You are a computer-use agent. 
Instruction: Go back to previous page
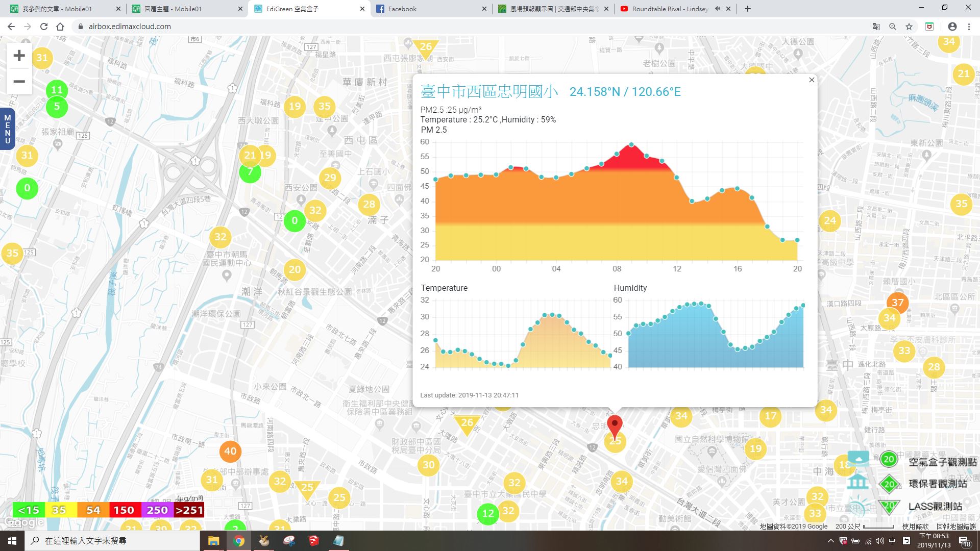pyautogui.click(x=11, y=27)
